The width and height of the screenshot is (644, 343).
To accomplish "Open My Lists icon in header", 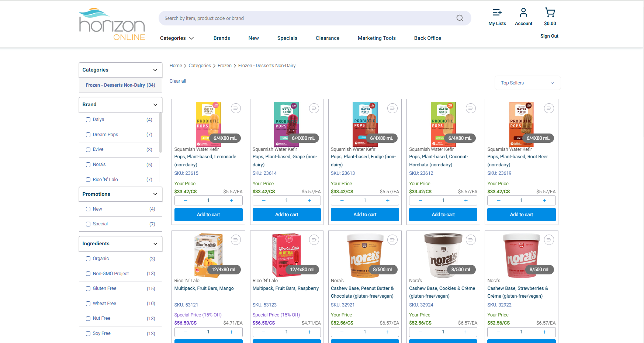I will point(497,13).
